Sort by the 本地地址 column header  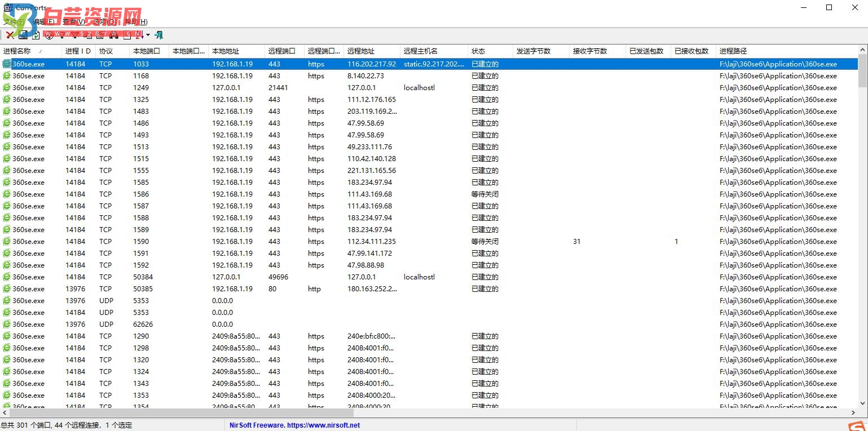pyautogui.click(x=237, y=51)
